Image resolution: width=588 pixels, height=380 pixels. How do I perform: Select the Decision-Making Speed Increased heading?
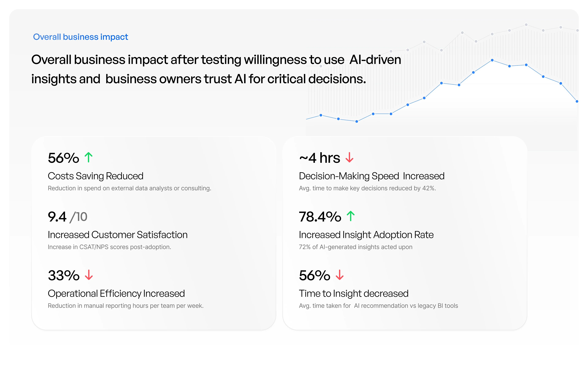click(371, 176)
